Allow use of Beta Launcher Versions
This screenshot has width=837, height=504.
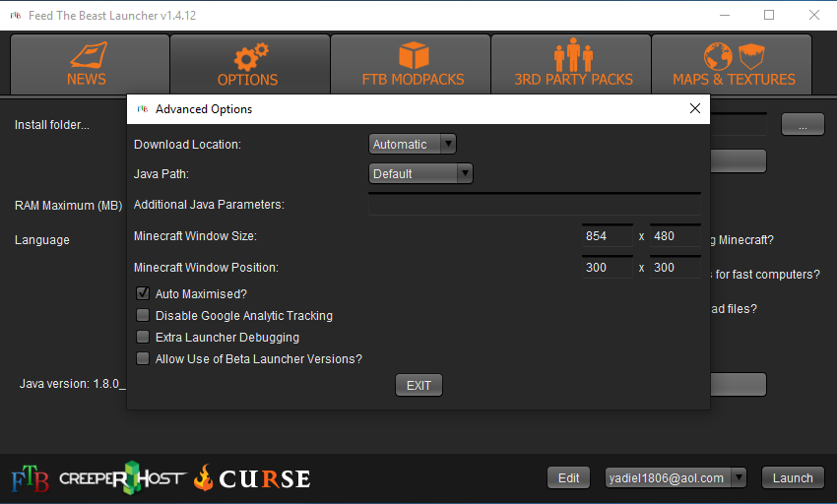point(143,358)
